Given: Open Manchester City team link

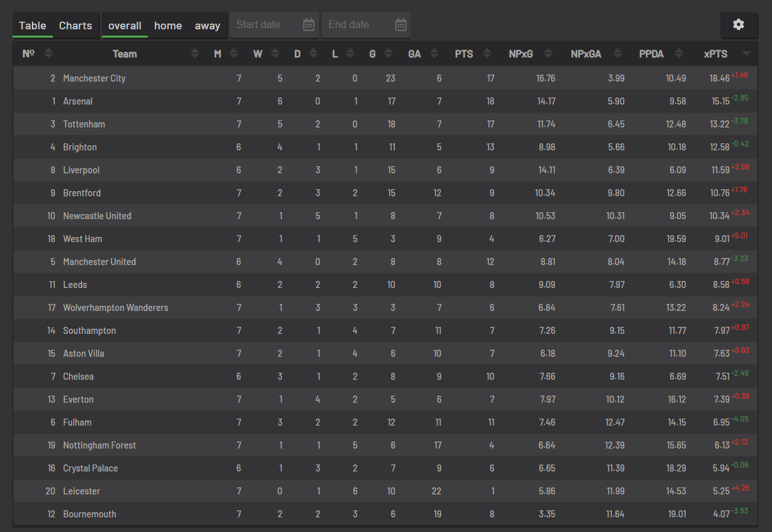Looking at the screenshot, I should [94, 78].
